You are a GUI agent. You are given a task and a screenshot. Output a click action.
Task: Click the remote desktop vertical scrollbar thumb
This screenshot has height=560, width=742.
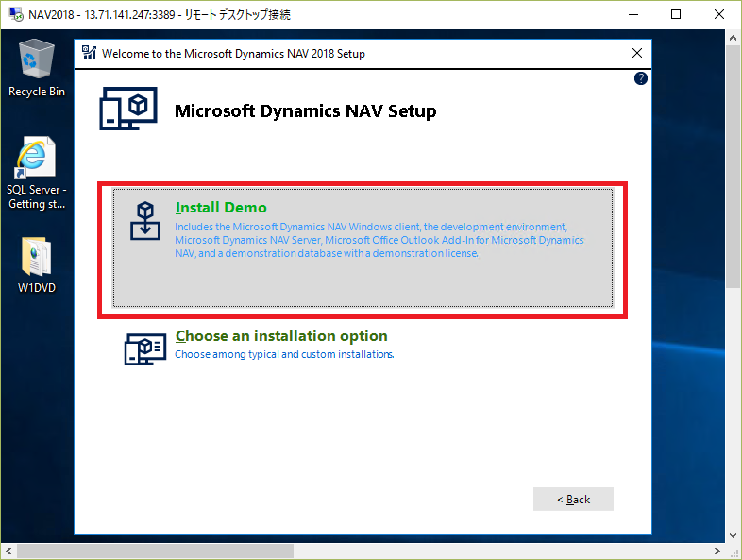point(733,167)
